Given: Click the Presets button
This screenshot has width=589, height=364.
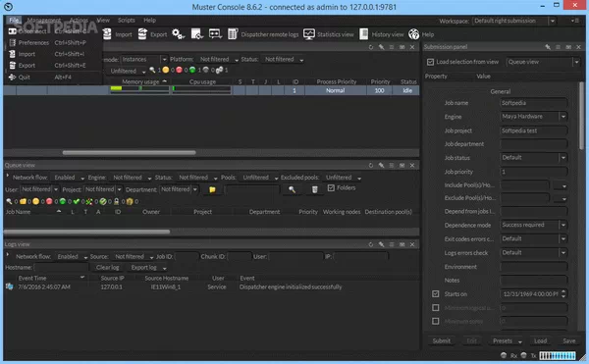Looking at the screenshot, I should coord(507,340).
